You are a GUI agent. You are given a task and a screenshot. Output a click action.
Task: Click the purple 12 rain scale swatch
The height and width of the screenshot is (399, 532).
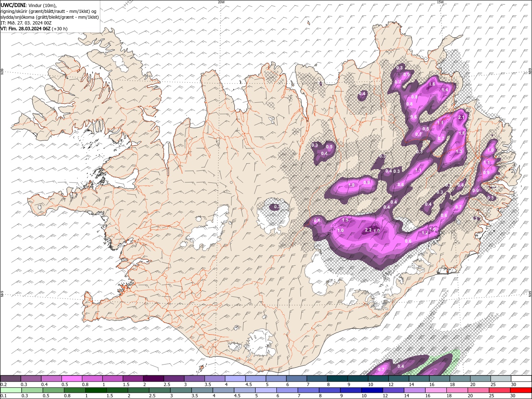393,390
